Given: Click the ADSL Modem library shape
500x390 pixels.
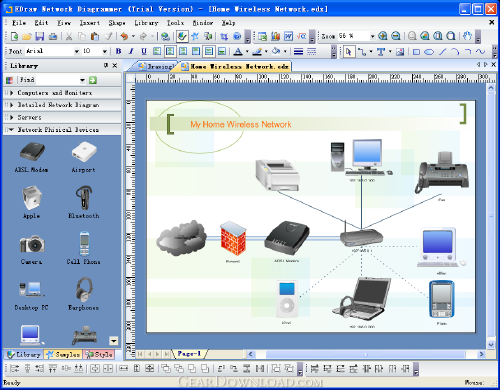Looking at the screenshot, I should 31,157.
